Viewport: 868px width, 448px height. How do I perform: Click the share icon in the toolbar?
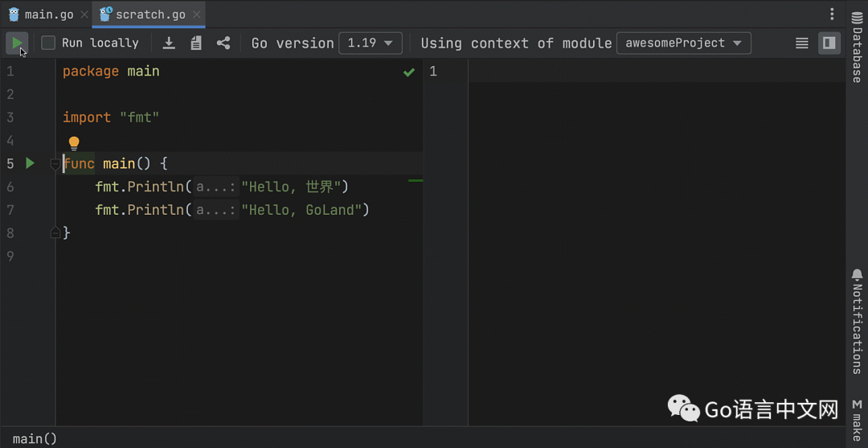pyautogui.click(x=223, y=43)
